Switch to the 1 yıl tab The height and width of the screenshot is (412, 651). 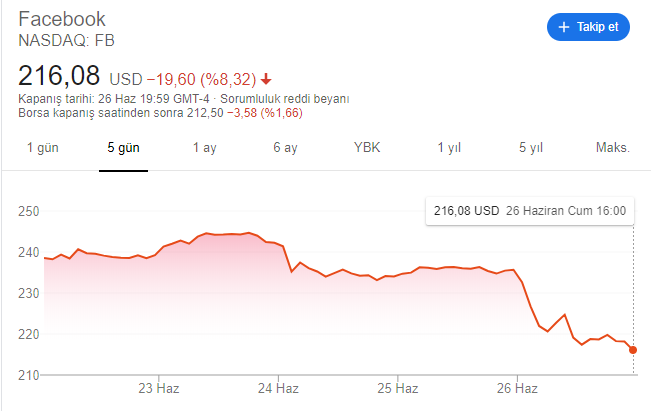click(x=448, y=147)
